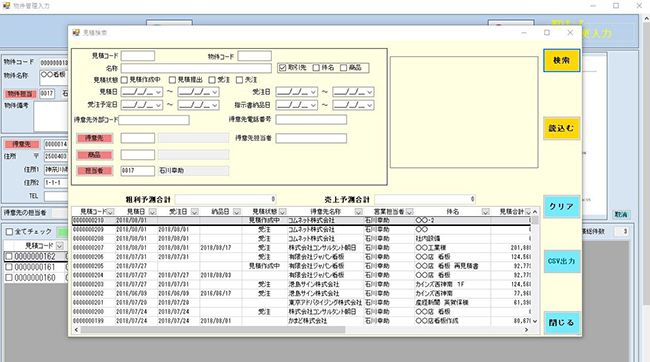Click into the 名称 text field
Screen dimensions: 650x362
pyautogui.click(x=196, y=68)
